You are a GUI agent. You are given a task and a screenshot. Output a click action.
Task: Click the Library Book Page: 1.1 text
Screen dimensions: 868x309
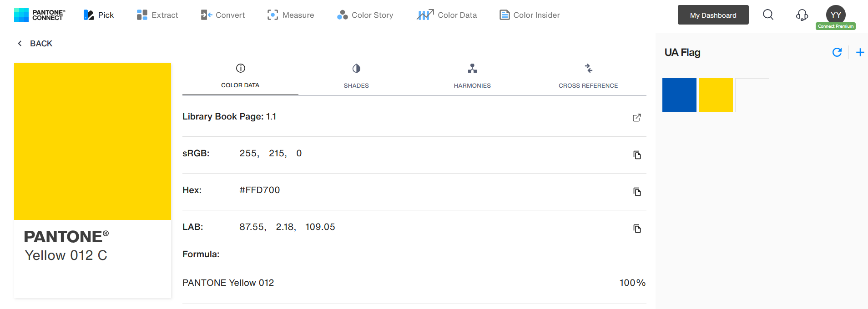(x=229, y=117)
